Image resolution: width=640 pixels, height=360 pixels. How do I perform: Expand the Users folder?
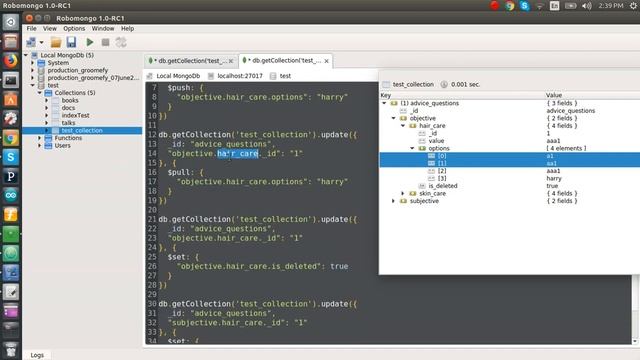pos(40,145)
